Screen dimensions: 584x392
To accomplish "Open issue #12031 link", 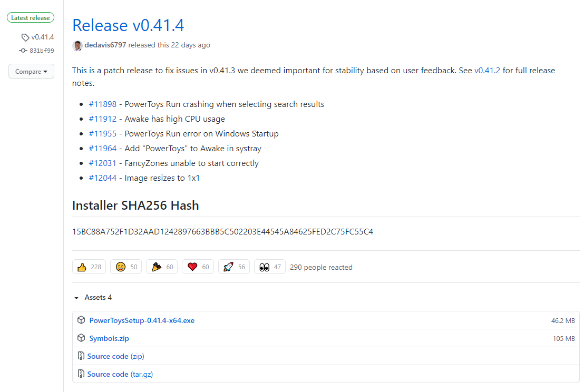I will (102, 163).
